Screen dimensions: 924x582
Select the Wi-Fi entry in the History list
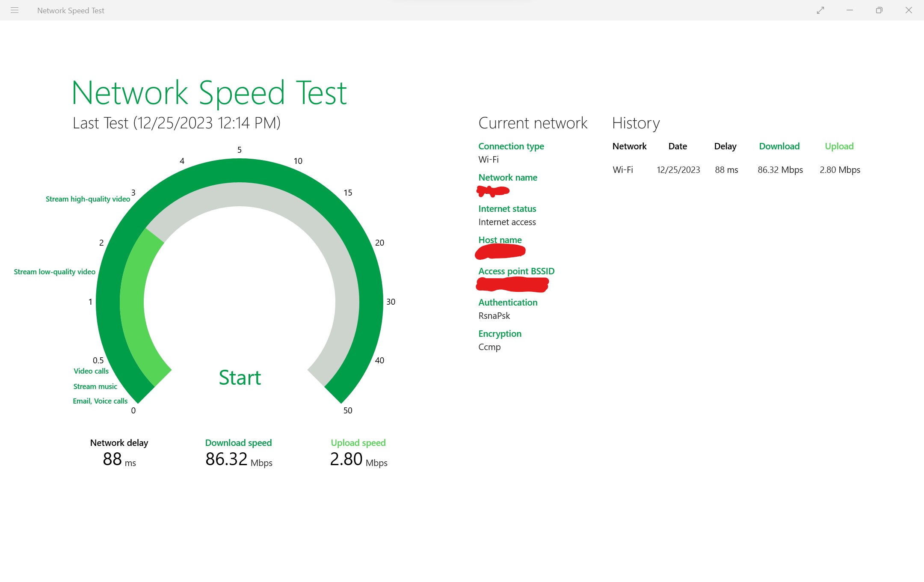(x=623, y=169)
